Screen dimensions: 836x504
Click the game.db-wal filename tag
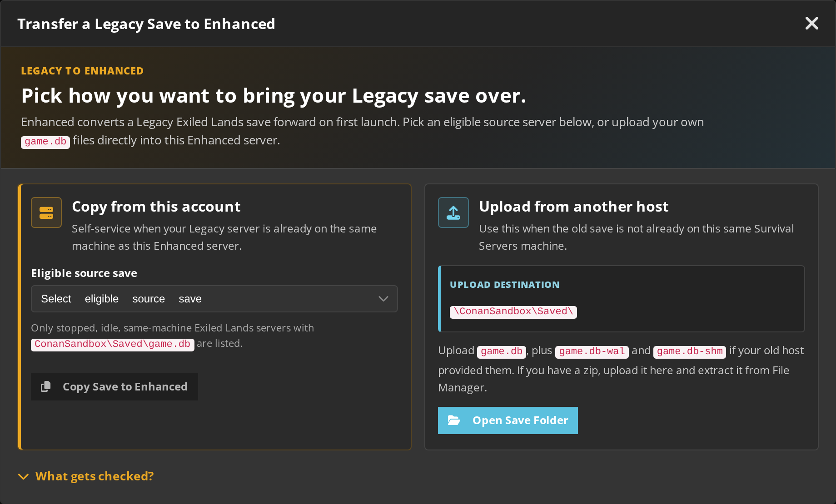pyautogui.click(x=592, y=351)
